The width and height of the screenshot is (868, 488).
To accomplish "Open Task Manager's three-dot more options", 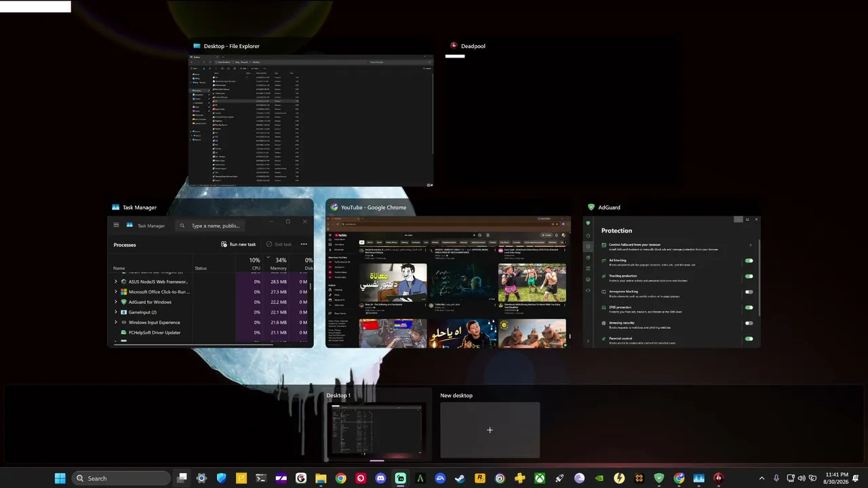I will pos(304,244).
